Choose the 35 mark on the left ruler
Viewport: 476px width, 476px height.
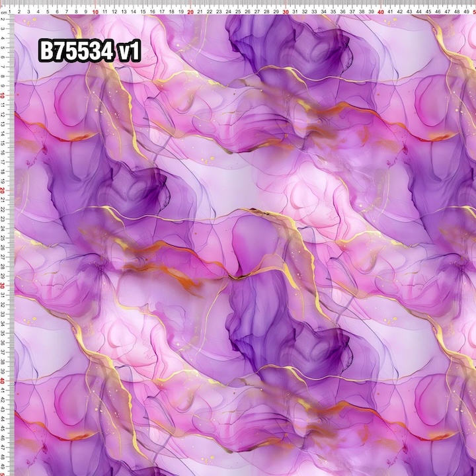coord(4,333)
